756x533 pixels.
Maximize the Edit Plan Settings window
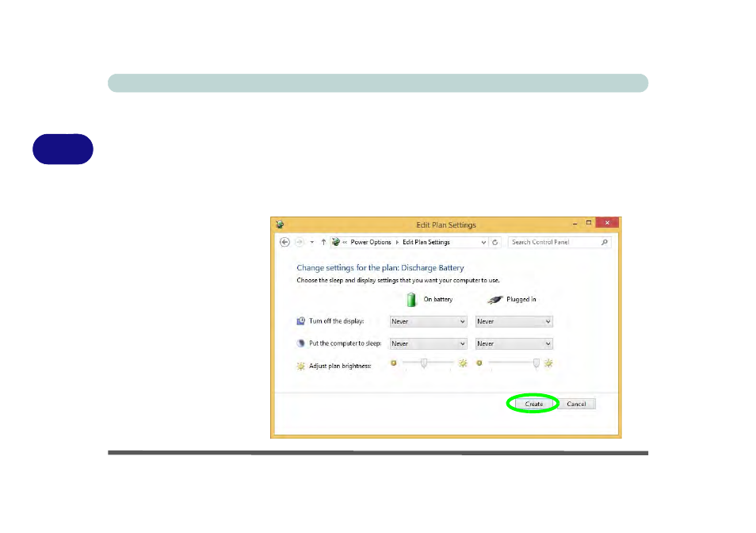[589, 223]
